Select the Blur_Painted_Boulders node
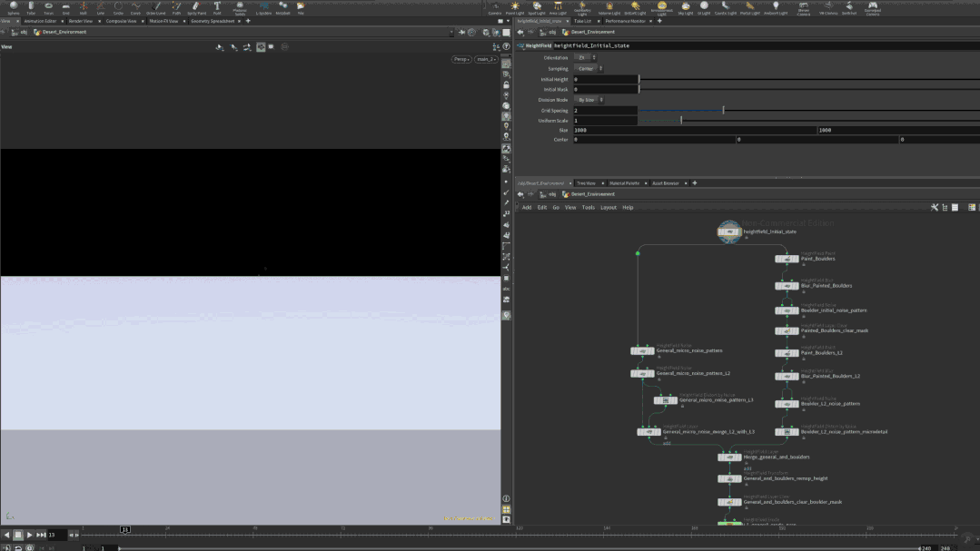The height and width of the screenshot is (551, 980). click(787, 286)
